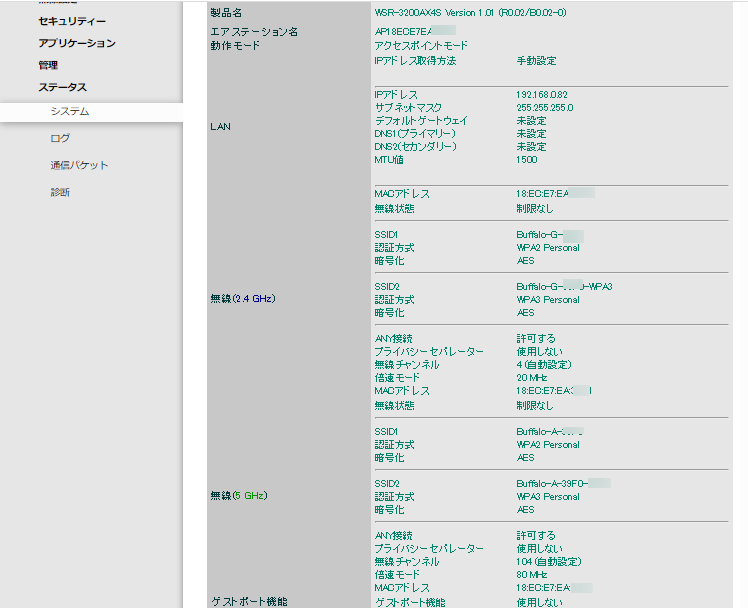Viewport: 748px width, 608px height.
Task: Click the MTU値 1500 entry
Action: click(527, 160)
